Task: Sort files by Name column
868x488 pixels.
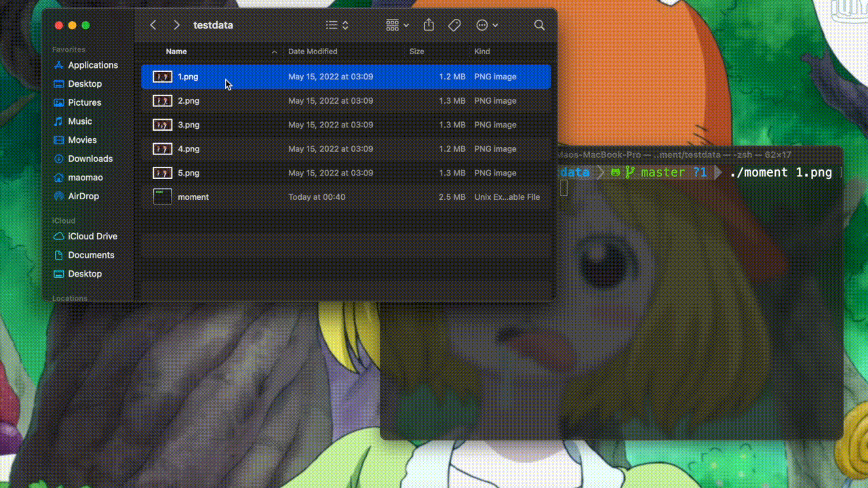Action: [x=176, y=52]
